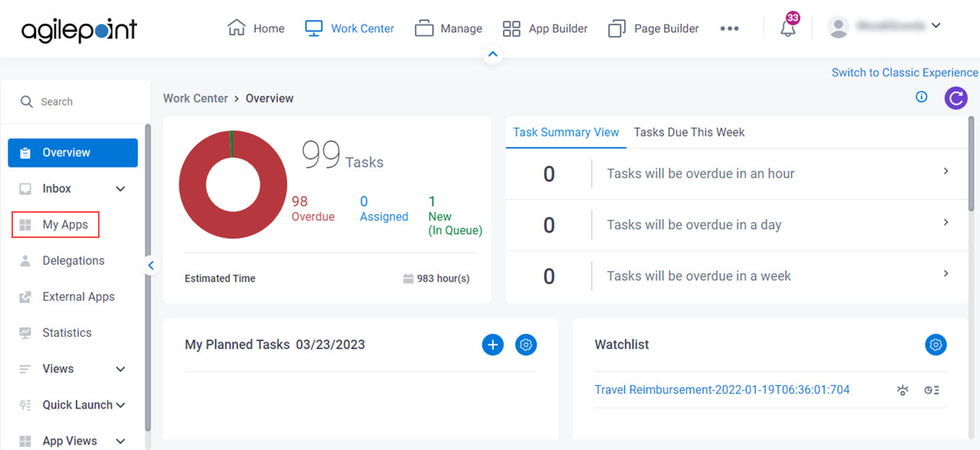Click the 0 Assigned count
This screenshot has height=450, width=980.
click(x=384, y=208)
